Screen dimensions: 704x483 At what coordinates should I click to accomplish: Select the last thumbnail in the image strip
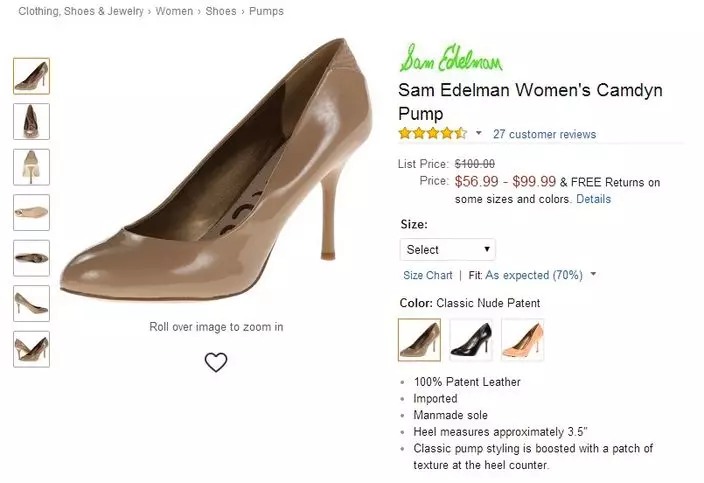click(x=31, y=349)
